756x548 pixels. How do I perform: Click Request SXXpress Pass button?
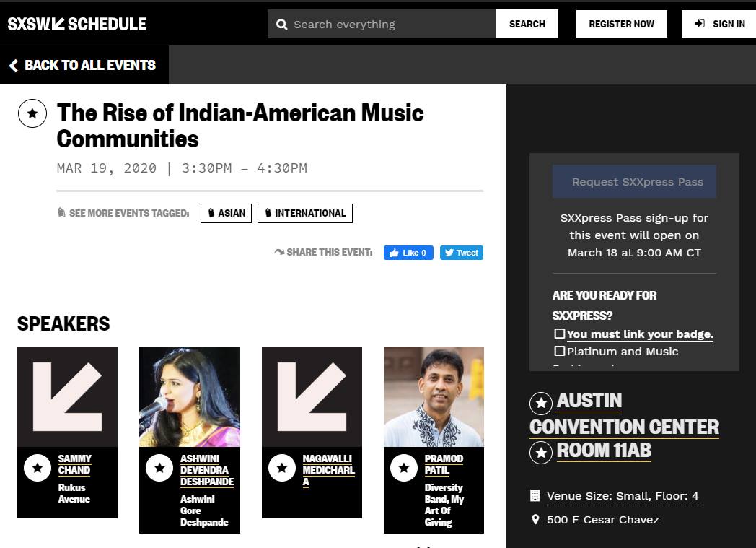(634, 182)
